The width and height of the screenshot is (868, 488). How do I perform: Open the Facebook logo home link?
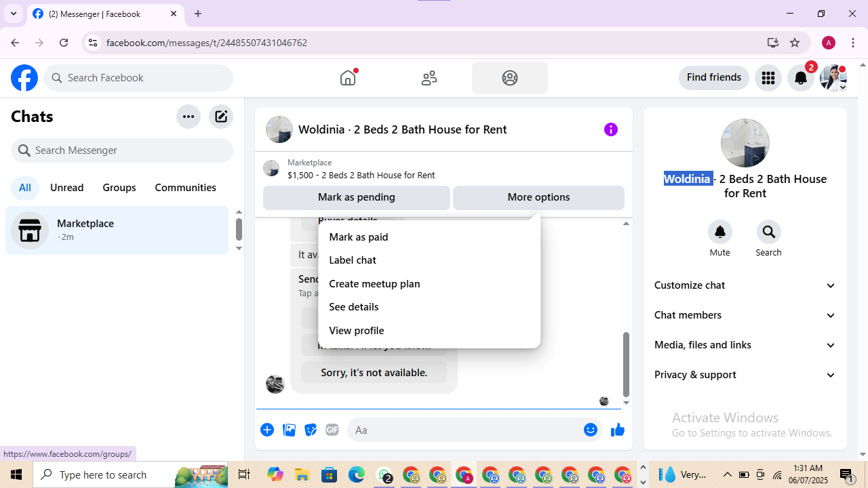pos(24,78)
